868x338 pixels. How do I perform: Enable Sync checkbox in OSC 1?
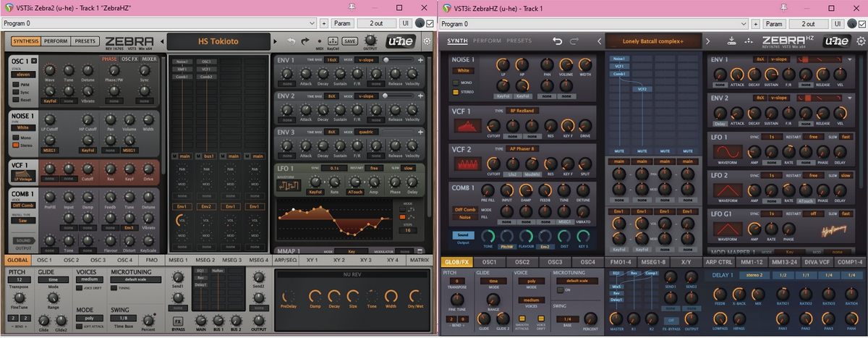pos(15,93)
